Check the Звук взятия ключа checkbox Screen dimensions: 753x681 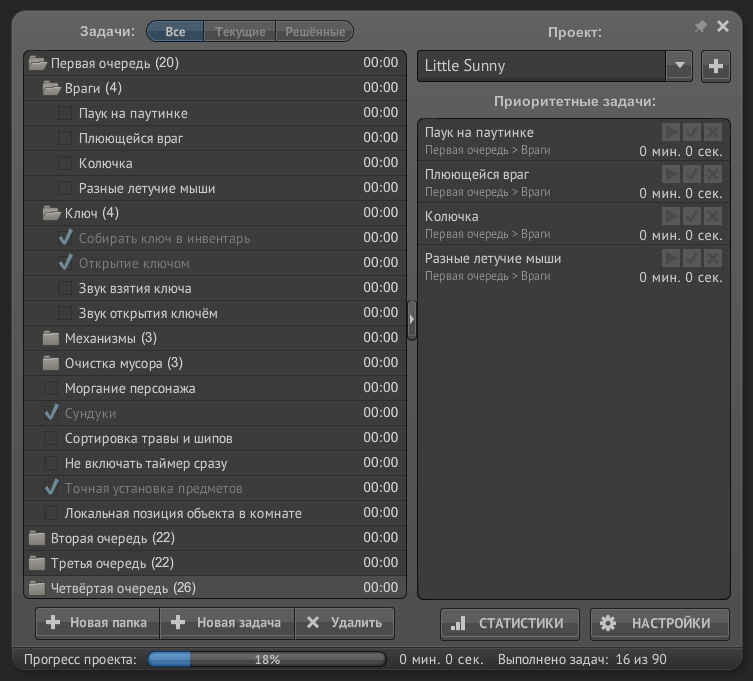[65, 288]
